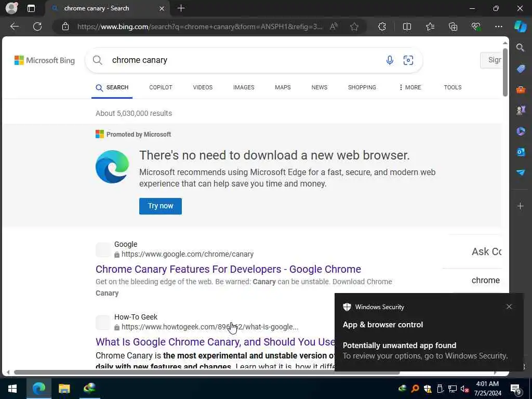Screen dimensions: 532x399
Task: Refresh the page
Action: 37,26
